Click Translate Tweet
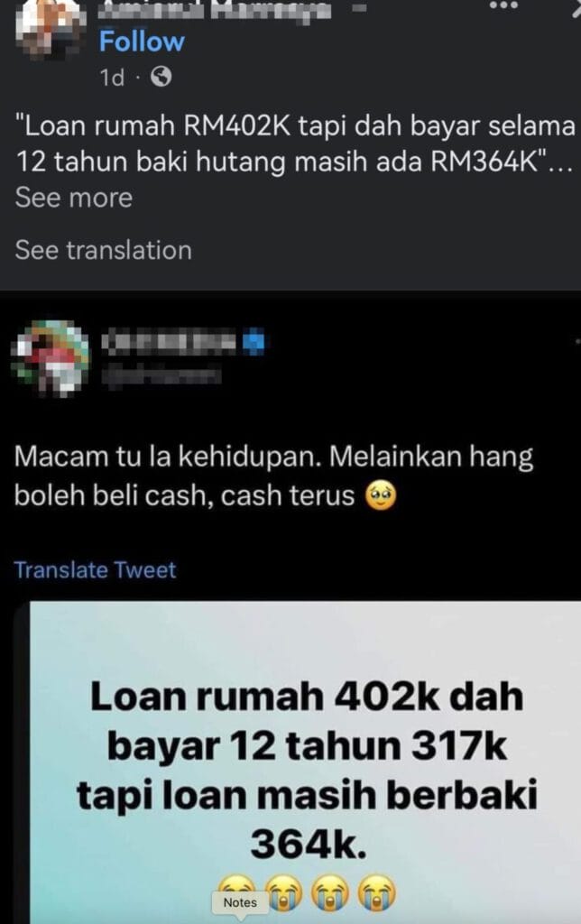The height and width of the screenshot is (924, 581). coord(95,570)
